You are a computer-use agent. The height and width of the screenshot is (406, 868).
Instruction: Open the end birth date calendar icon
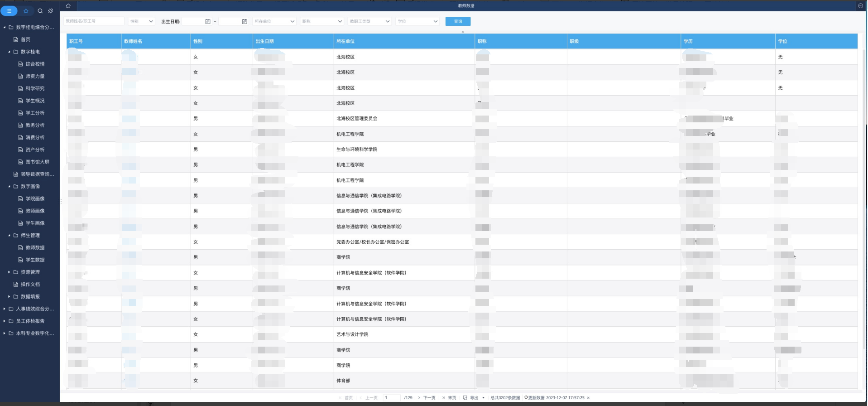pyautogui.click(x=245, y=22)
